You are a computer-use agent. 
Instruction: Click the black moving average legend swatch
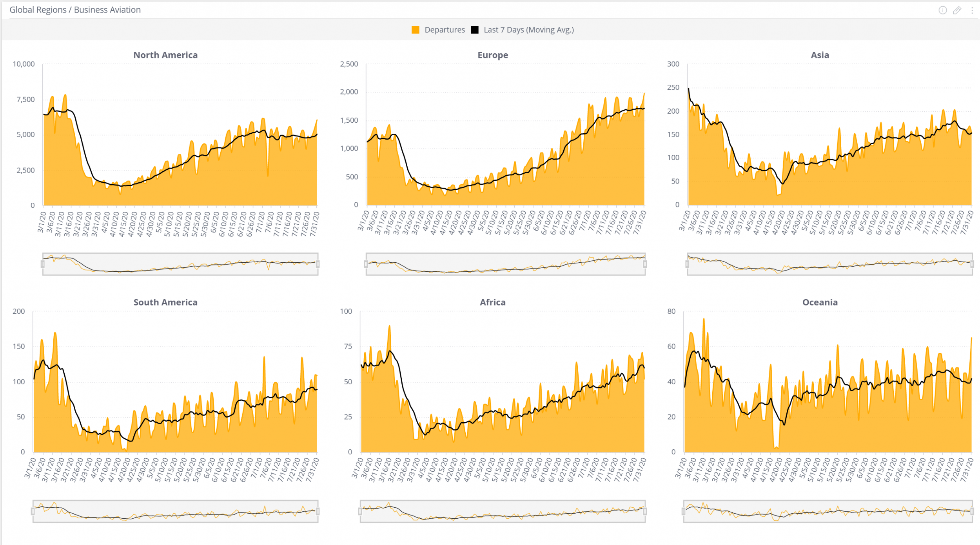tap(474, 30)
